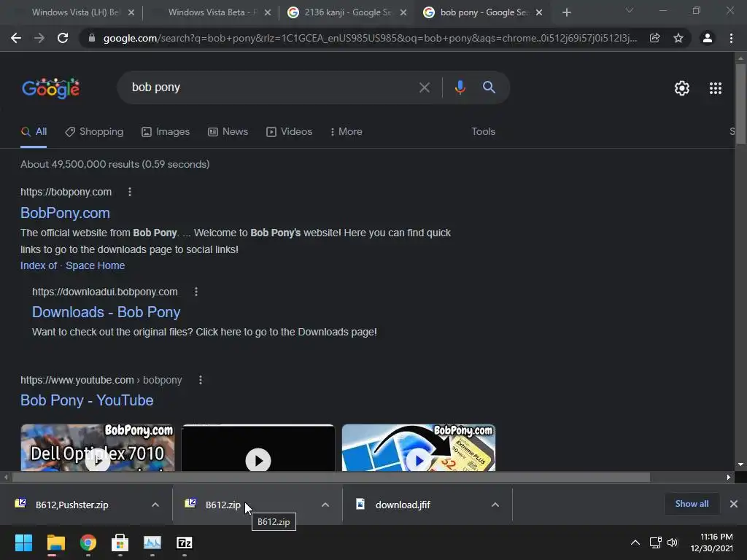
Task: Open the Google apps grid
Action: click(716, 88)
